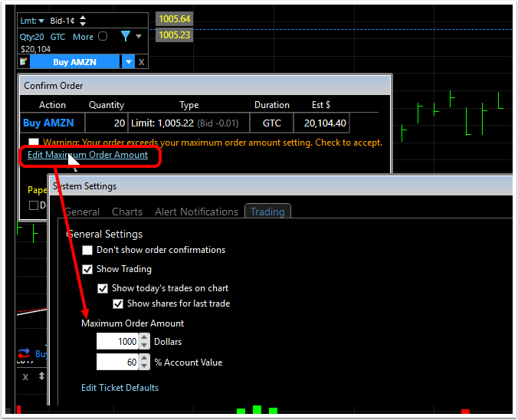This screenshot has width=518, height=420.
Task: Click the order ticket edit icon
Action: point(24,62)
